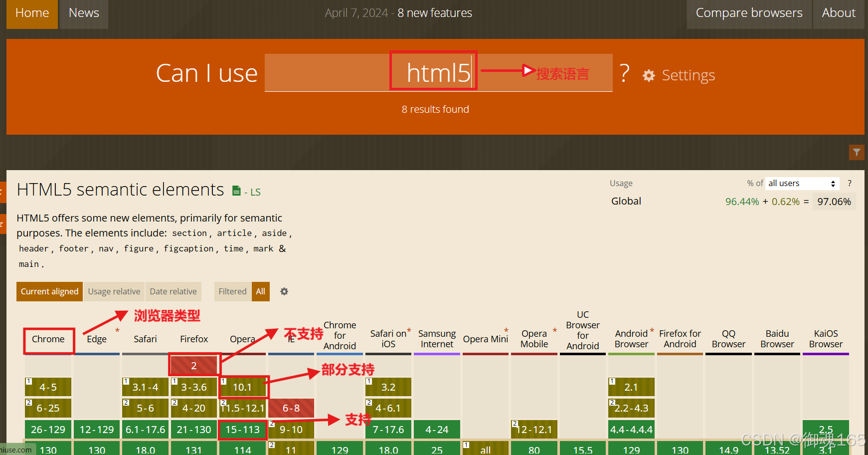Image resolution: width=868 pixels, height=455 pixels.
Task: Click Firefox version 2 red cell
Action: pos(194,366)
